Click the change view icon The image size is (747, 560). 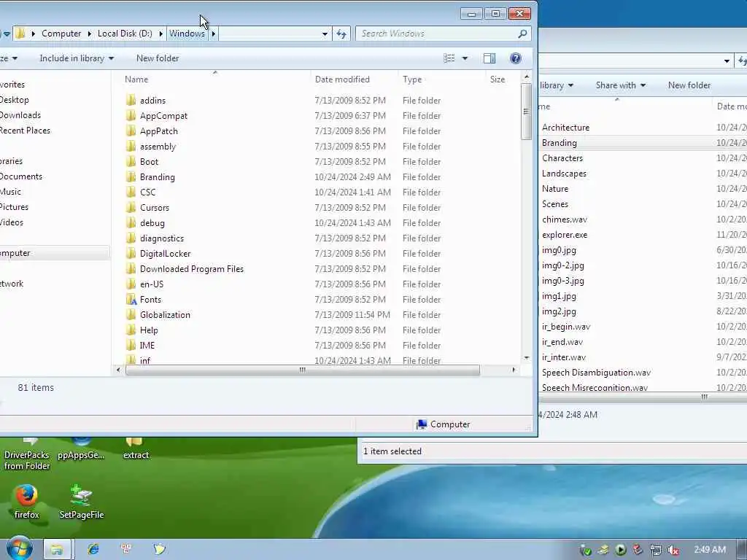pos(449,58)
